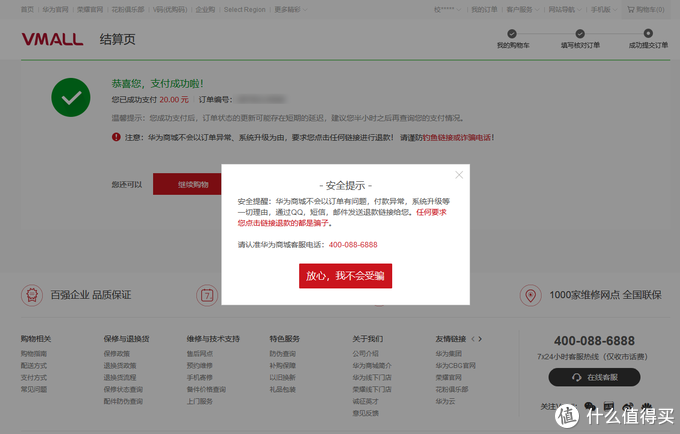Open 荣耀官网 in top navigation
The width and height of the screenshot is (680, 434).
90,10
